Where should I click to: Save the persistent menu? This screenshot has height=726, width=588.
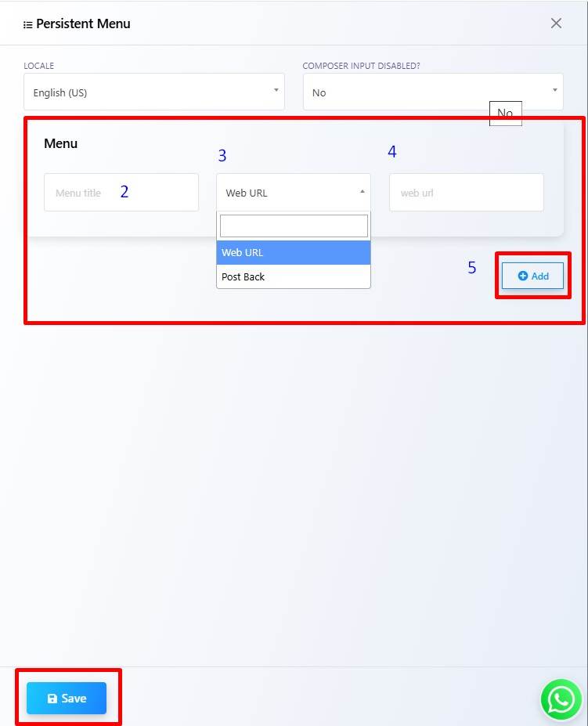pos(67,699)
